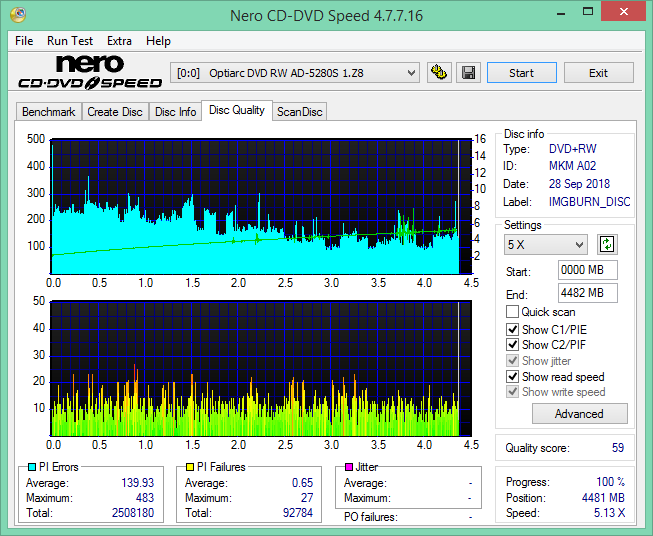
Task: Click the floppy disk save icon
Action: 469,73
